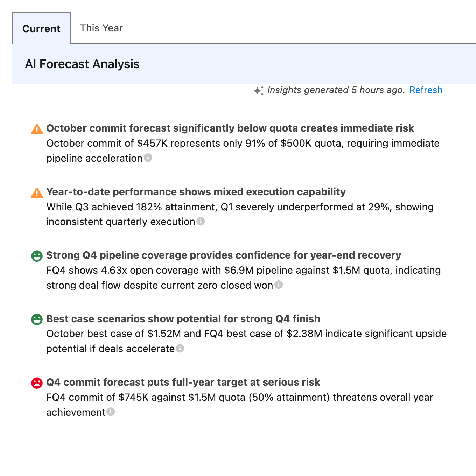The width and height of the screenshot is (476, 476).
Task: Open info icon after "pipeline acceleration"
Action: (x=148, y=158)
